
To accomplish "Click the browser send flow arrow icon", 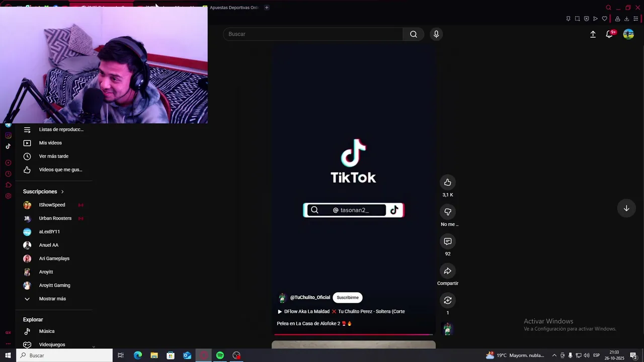I will 595,19.
